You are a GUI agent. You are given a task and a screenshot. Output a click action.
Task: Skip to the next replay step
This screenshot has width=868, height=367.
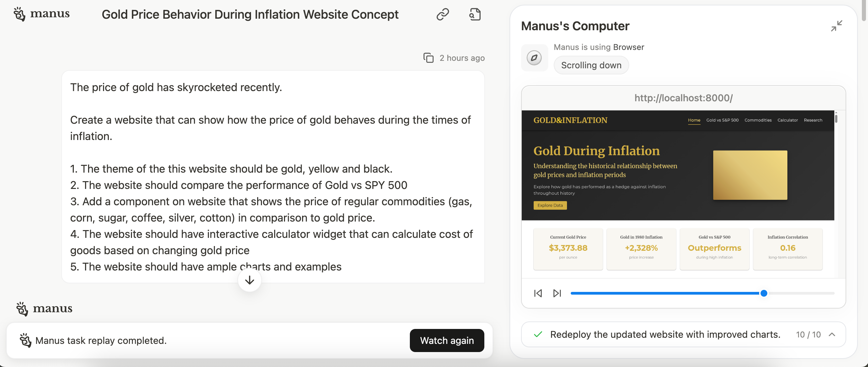click(x=557, y=293)
